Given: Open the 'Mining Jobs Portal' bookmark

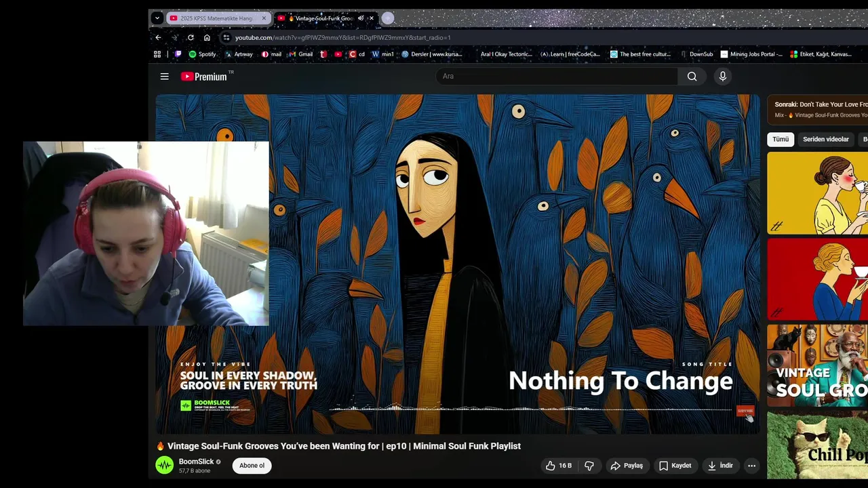Looking at the screenshot, I should coord(751,54).
